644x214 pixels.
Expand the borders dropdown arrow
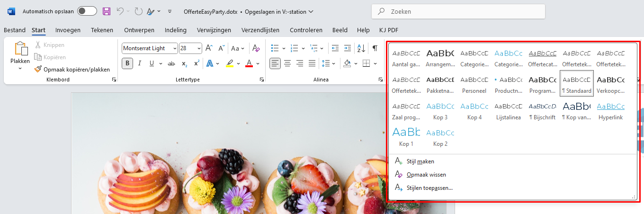[375, 63]
